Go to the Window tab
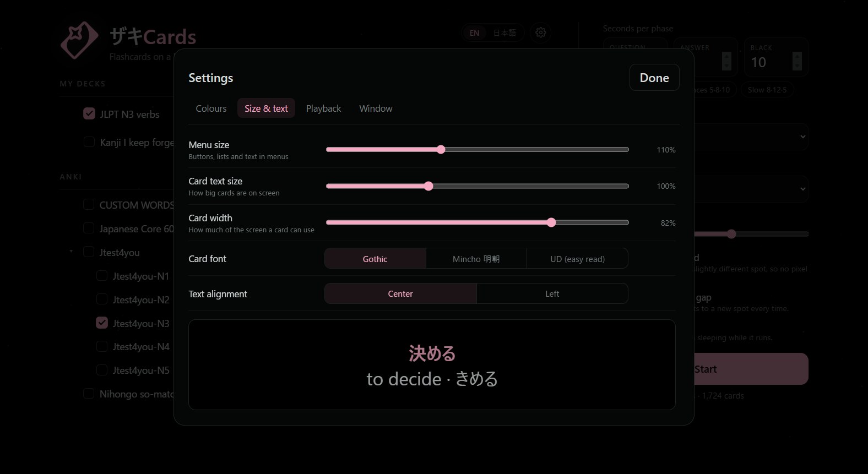 pos(376,108)
